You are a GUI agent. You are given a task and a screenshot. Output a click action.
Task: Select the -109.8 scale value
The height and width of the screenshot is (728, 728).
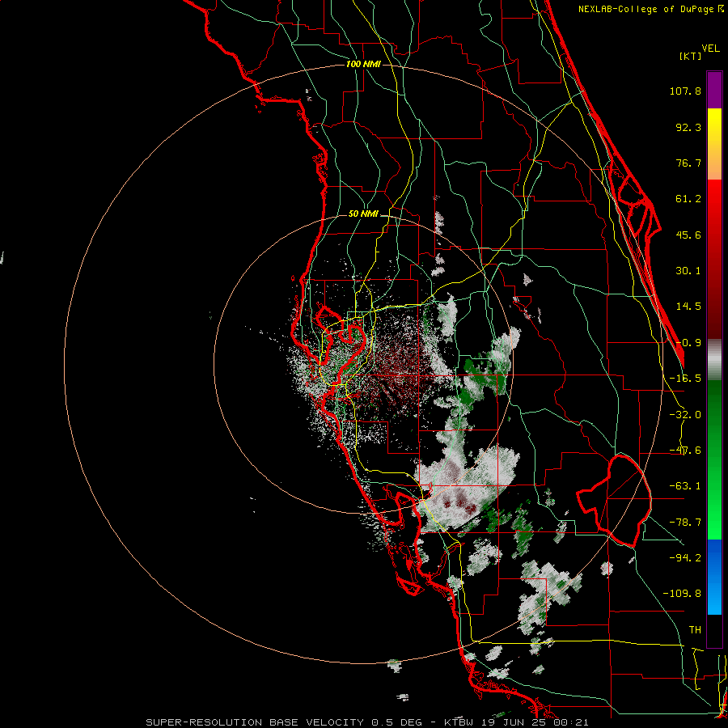click(x=682, y=594)
